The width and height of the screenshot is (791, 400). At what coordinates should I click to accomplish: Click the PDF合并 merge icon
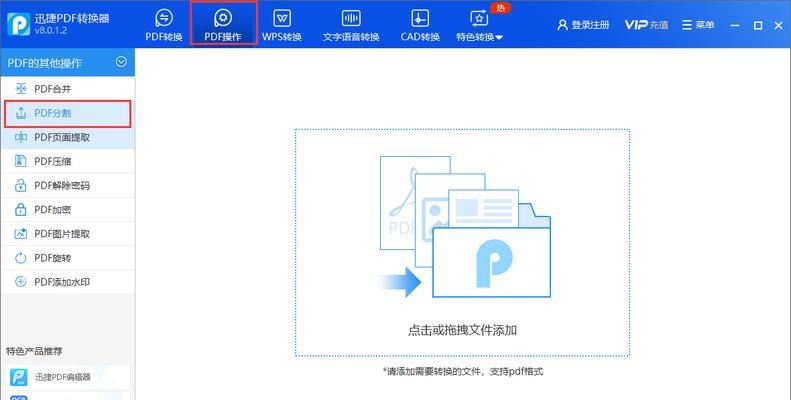(x=21, y=89)
